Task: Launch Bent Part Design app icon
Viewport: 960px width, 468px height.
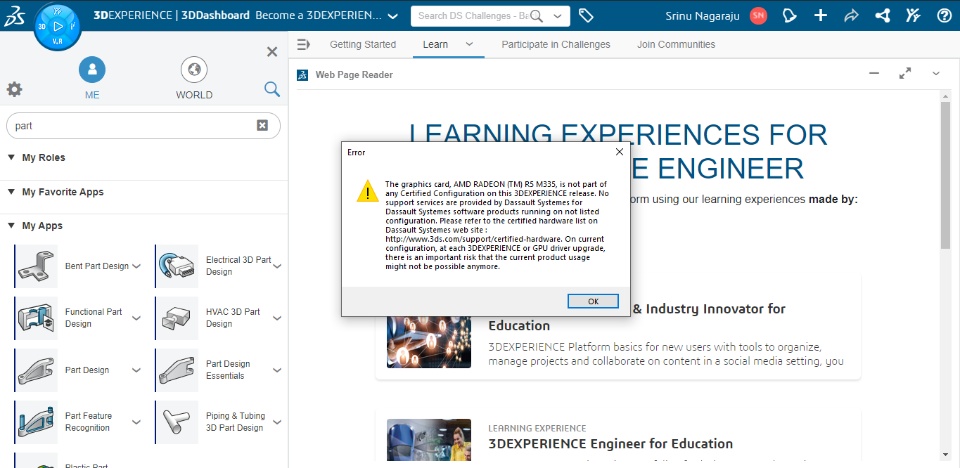Action: pos(36,266)
